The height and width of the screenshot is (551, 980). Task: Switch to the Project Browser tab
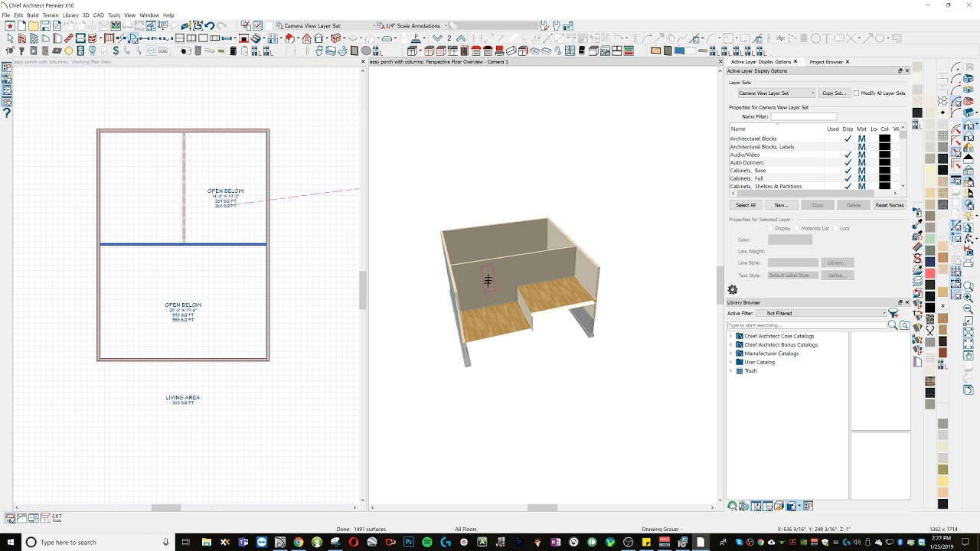point(826,62)
